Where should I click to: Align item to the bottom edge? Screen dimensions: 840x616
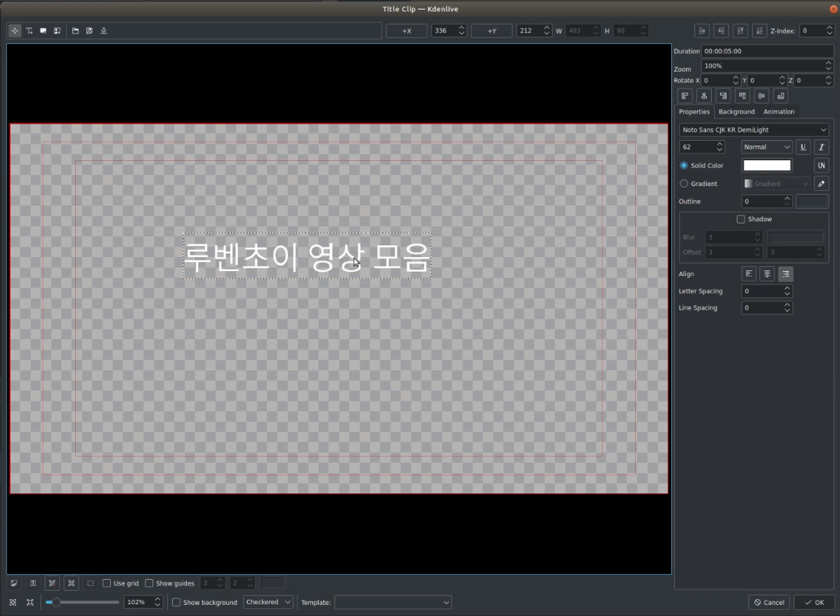pos(781,95)
